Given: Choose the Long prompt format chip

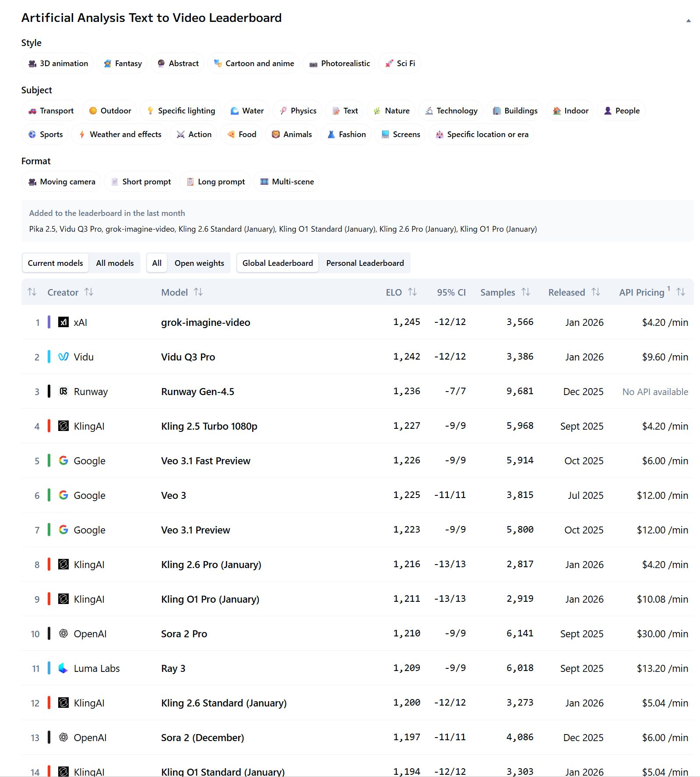Looking at the screenshot, I should point(215,182).
